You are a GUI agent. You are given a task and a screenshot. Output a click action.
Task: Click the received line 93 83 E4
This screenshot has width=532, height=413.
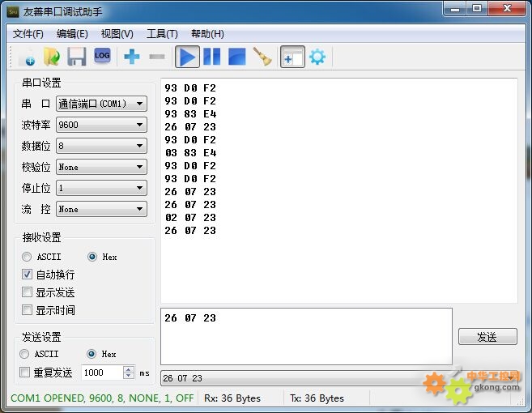tap(190, 114)
